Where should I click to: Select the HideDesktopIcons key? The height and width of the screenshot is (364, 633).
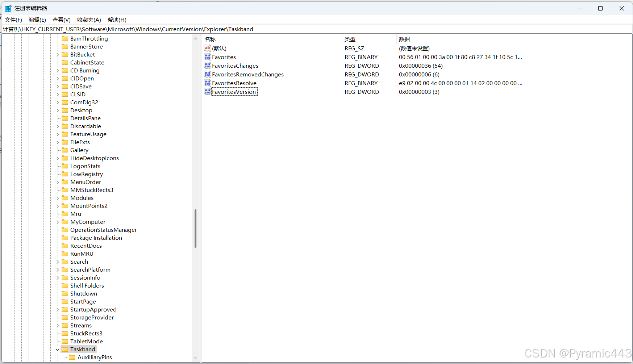94,158
